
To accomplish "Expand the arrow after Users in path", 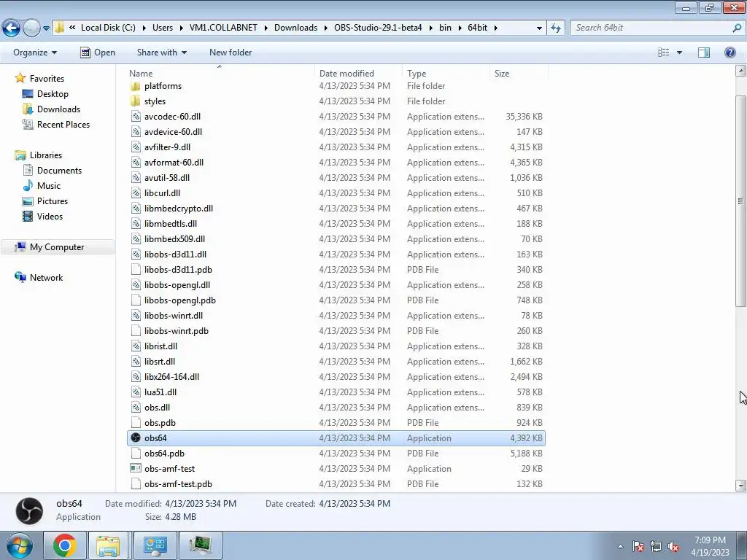I will (x=182, y=28).
